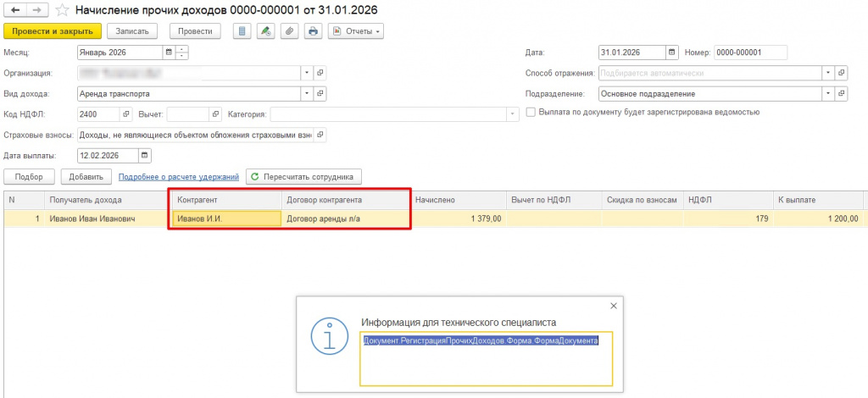
Task: Go forward with the right arrow
Action: 37,10
